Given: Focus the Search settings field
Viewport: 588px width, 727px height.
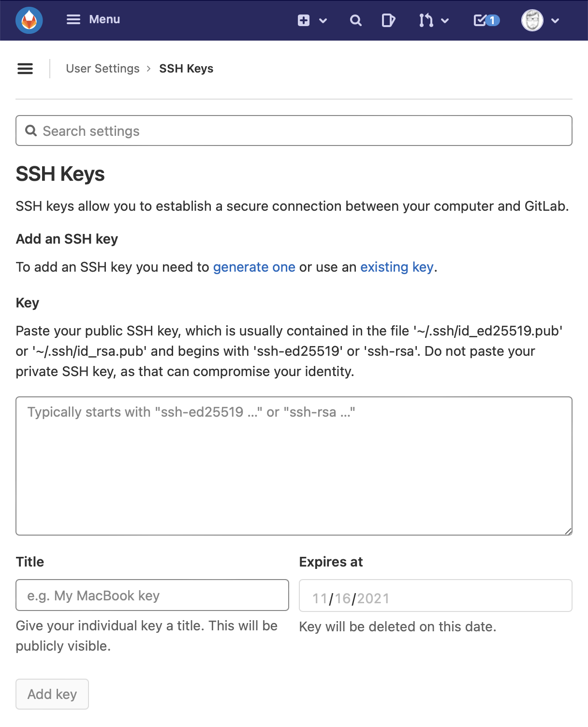Looking at the screenshot, I should [x=294, y=131].
